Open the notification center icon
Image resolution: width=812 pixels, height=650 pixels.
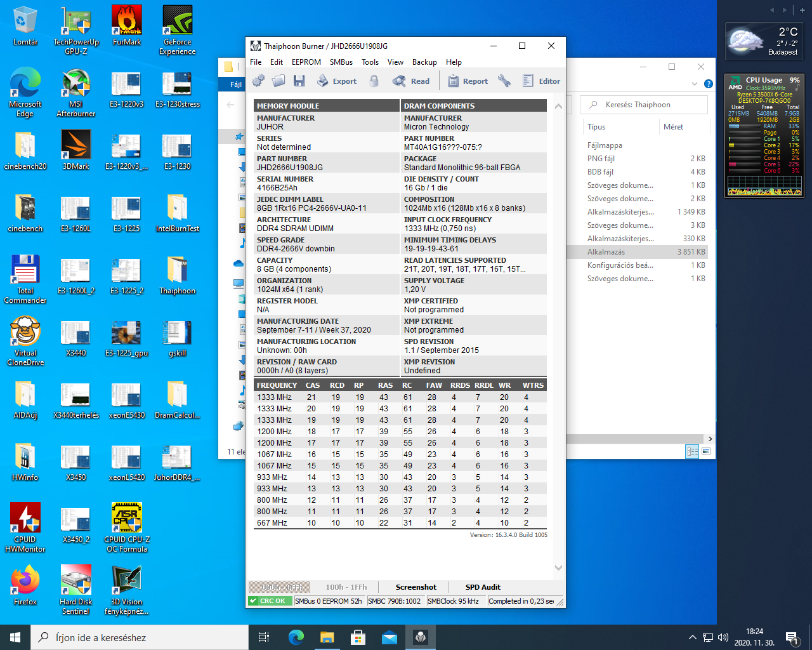(x=791, y=637)
